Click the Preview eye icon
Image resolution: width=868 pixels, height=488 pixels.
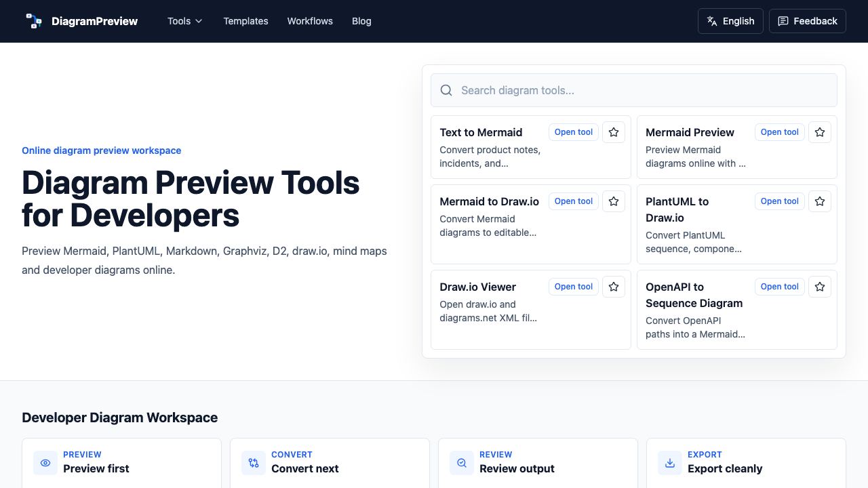[x=45, y=463]
